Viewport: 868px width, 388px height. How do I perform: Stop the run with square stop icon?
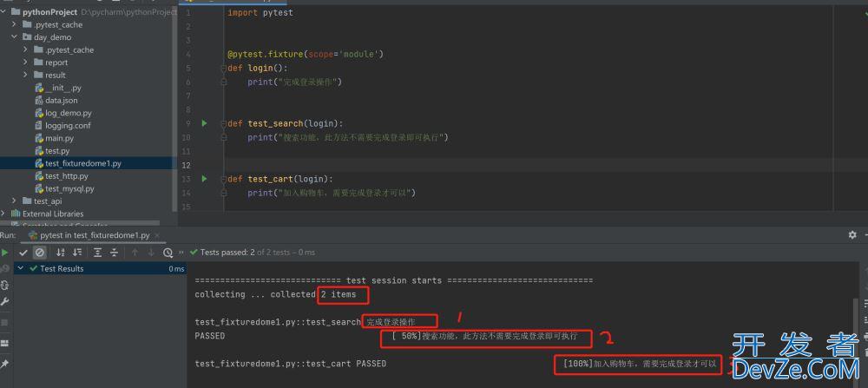click(x=5, y=322)
